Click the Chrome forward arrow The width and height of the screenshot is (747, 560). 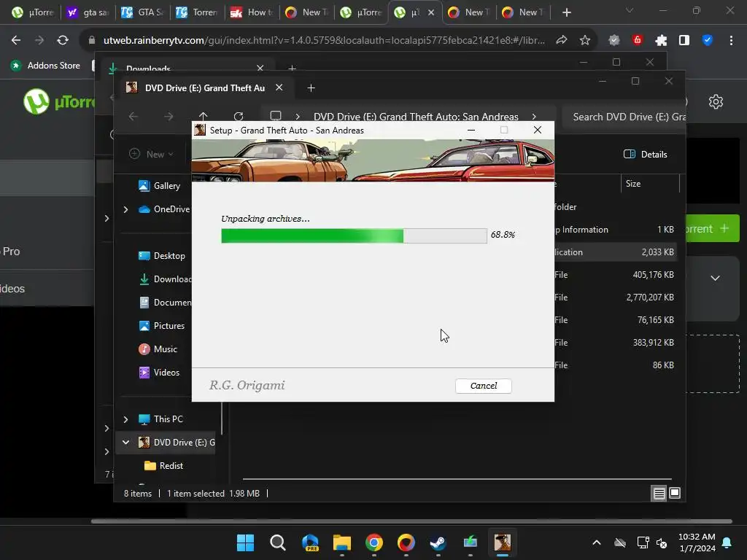click(x=39, y=41)
